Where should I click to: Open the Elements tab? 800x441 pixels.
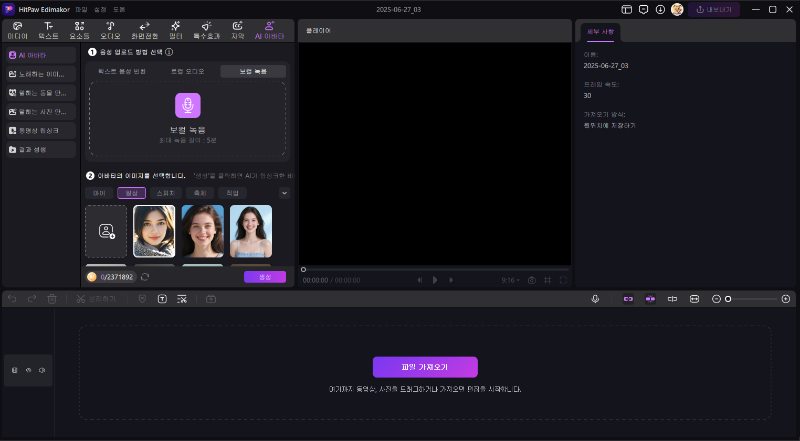tap(79, 31)
